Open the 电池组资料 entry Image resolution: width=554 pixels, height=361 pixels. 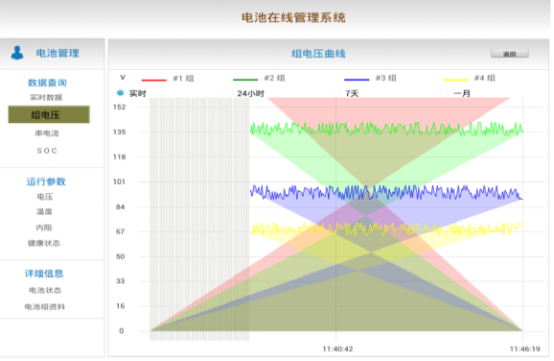pos(45,307)
